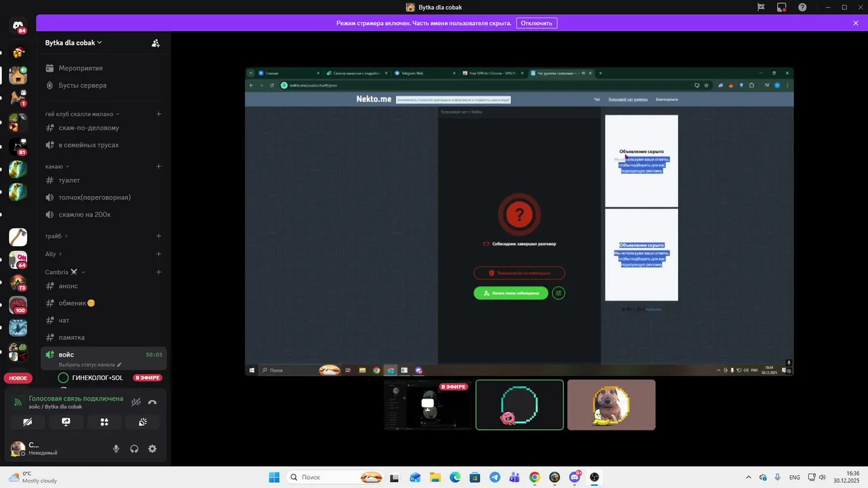Image resolution: width=868 pixels, height=488 pixels.
Task: Share your screen button
Action: click(x=66, y=422)
